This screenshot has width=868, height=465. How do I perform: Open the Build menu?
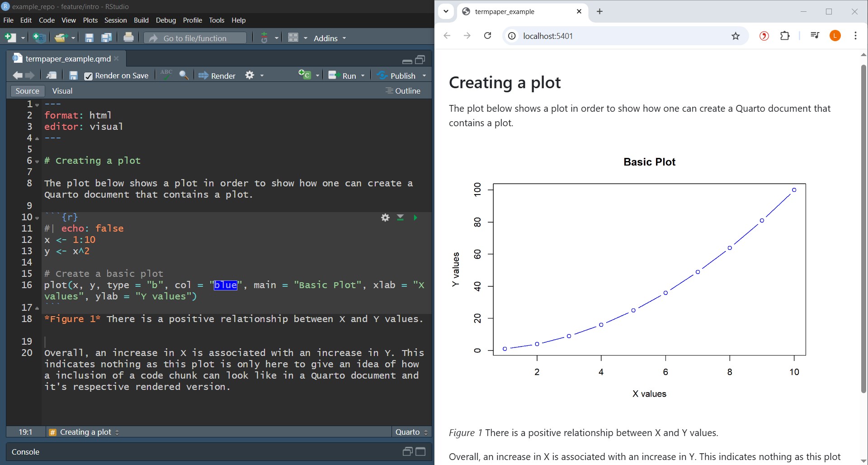(141, 20)
